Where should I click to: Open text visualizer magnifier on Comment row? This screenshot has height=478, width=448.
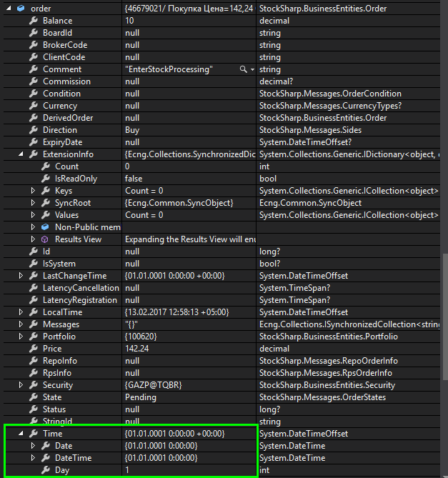[244, 69]
